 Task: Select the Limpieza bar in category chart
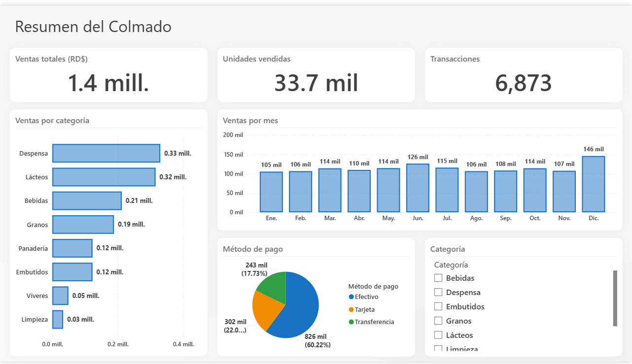coord(58,319)
